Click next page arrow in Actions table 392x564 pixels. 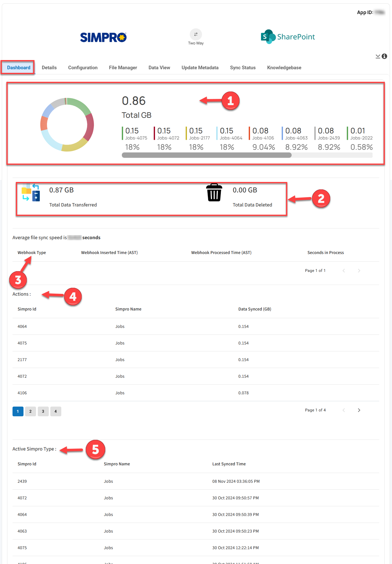[x=359, y=410]
